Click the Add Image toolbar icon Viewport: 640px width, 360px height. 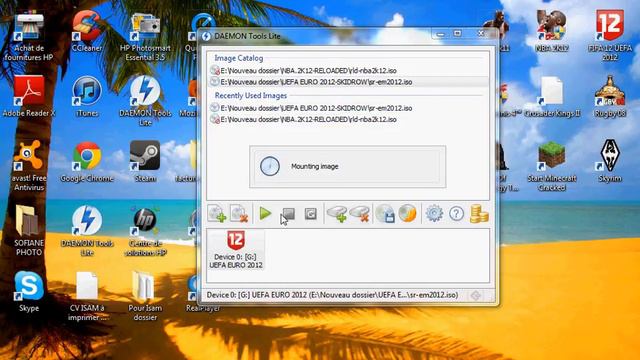tap(217, 213)
